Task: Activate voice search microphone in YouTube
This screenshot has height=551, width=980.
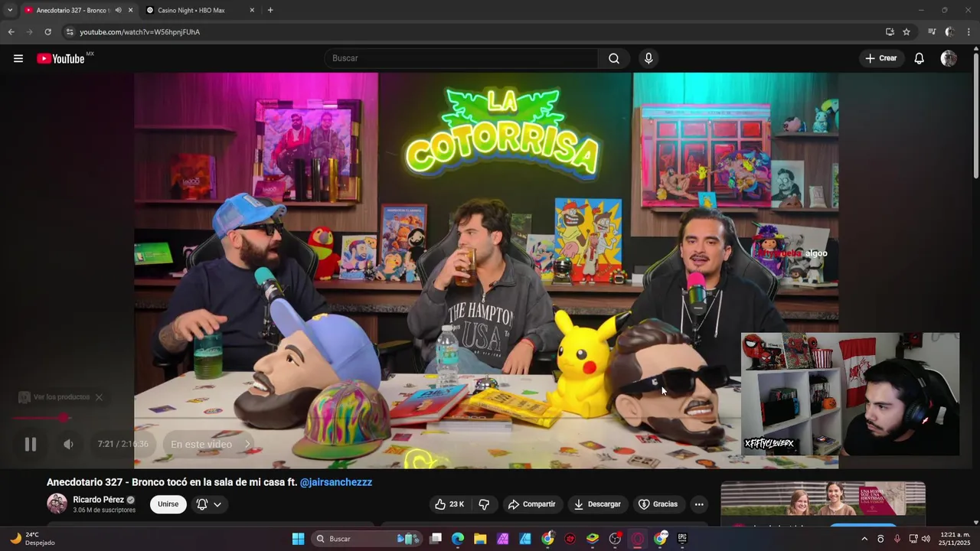Action: pyautogui.click(x=648, y=58)
